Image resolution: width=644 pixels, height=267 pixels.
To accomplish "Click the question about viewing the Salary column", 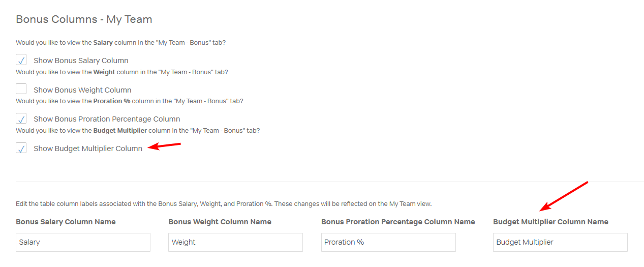I will tap(120, 43).
